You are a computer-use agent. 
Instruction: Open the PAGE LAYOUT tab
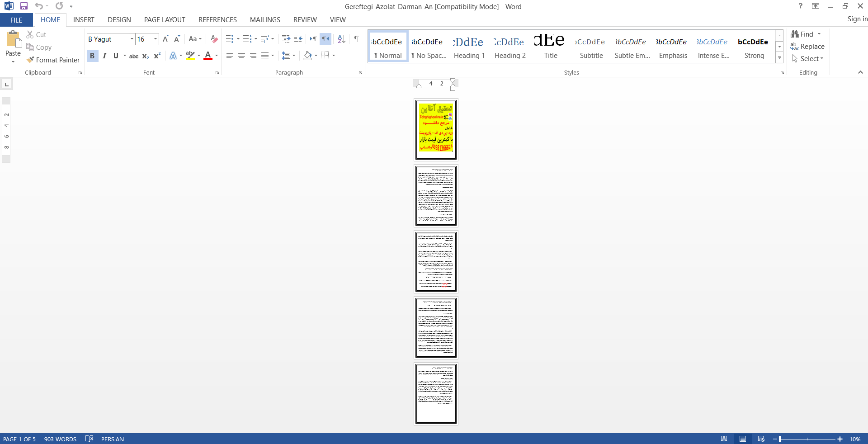tap(165, 20)
